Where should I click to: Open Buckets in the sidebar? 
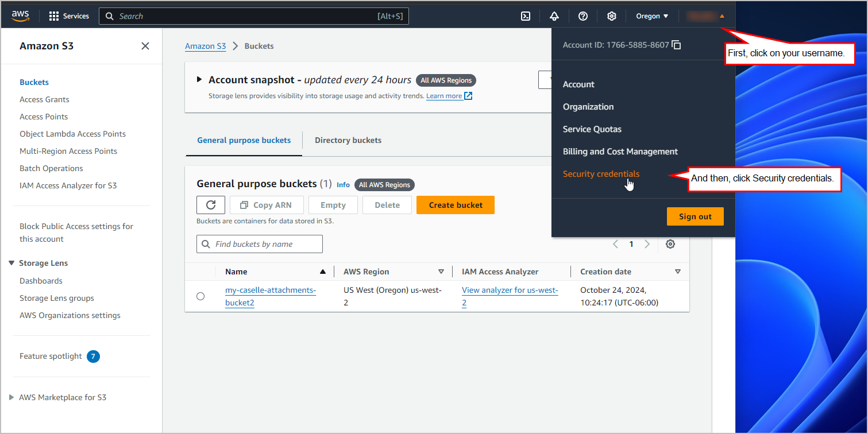coord(34,82)
